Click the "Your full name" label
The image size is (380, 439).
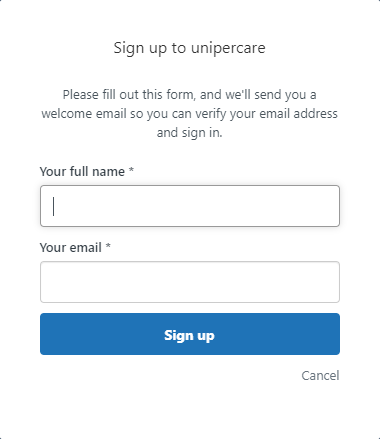(x=82, y=171)
